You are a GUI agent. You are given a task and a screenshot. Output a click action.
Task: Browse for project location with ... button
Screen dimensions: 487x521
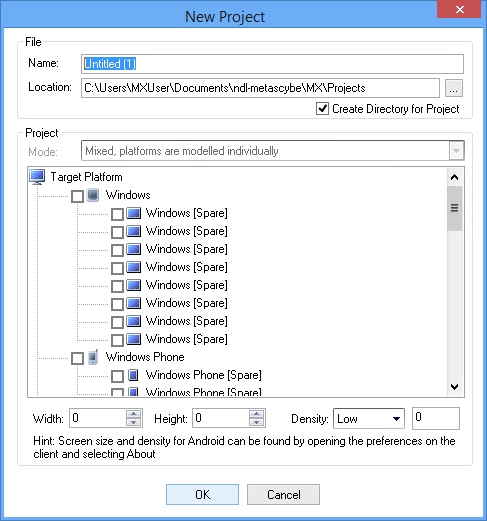pyautogui.click(x=454, y=88)
